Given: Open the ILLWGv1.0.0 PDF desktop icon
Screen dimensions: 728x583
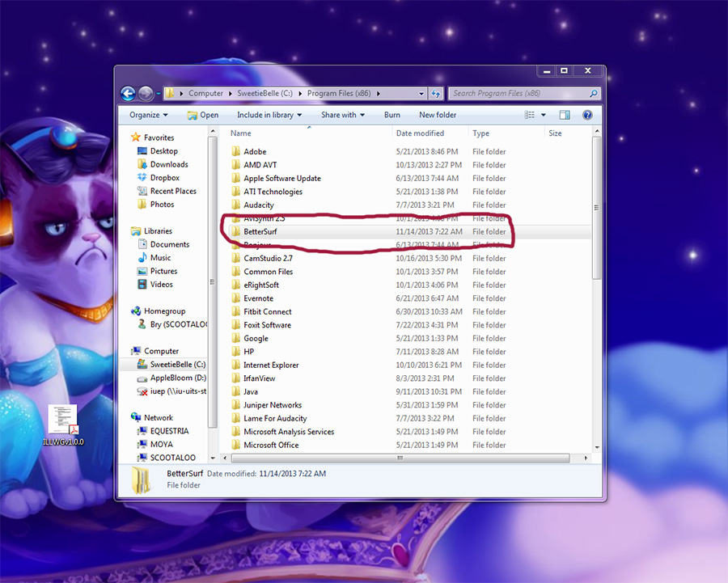Looking at the screenshot, I should click(63, 425).
